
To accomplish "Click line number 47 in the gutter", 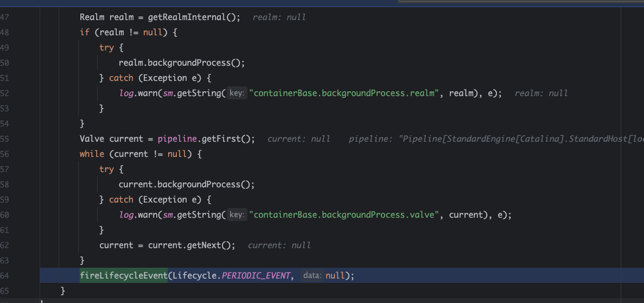I will coord(5,17).
